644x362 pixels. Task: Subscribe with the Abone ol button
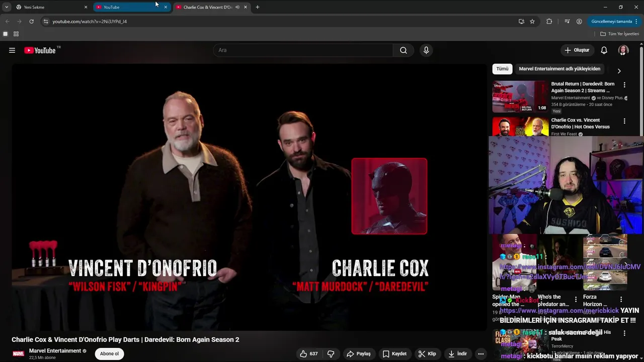pos(109,354)
